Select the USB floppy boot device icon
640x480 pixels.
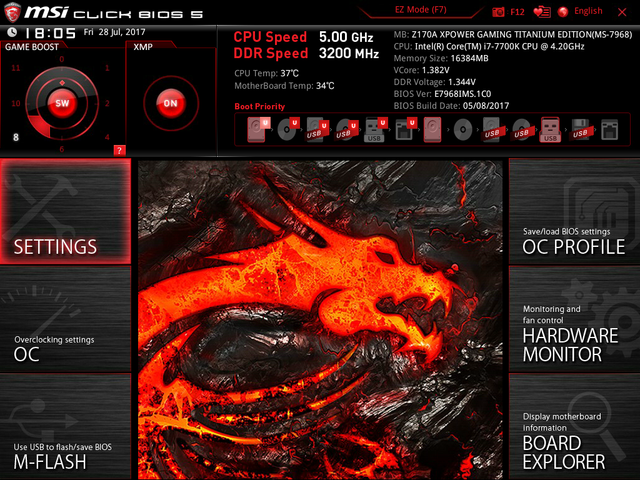tap(580, 130)
